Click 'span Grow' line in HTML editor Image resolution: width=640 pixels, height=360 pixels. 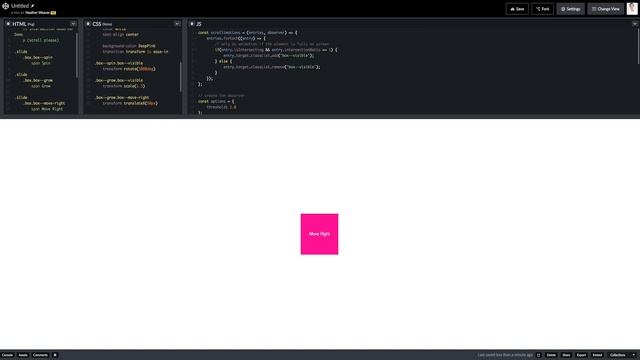(41, 86)
